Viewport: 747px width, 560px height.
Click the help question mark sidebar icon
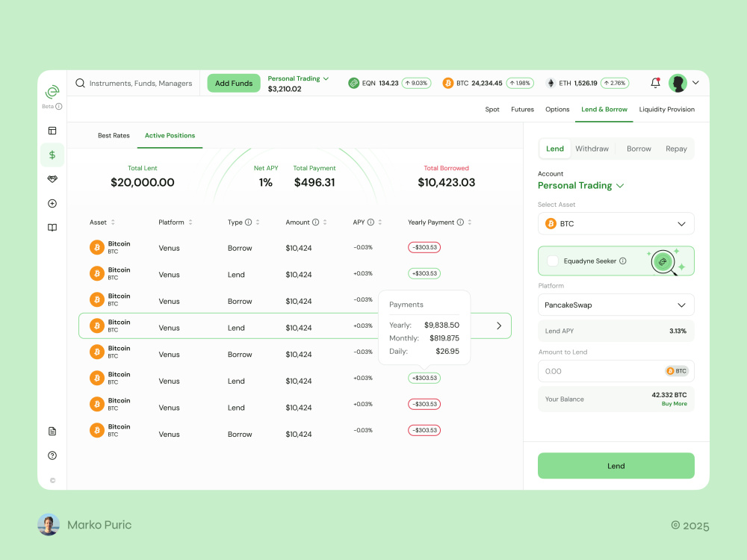pos(52,455)
